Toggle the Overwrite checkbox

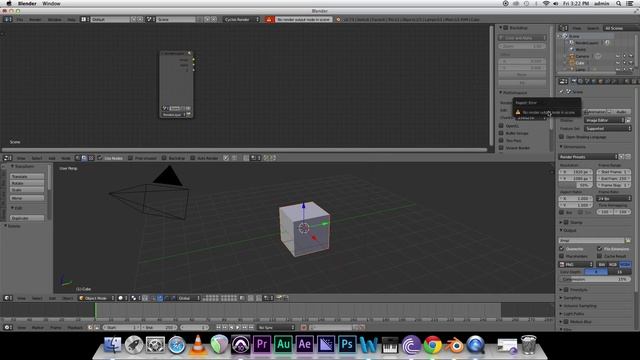click(x=562, y=249)
